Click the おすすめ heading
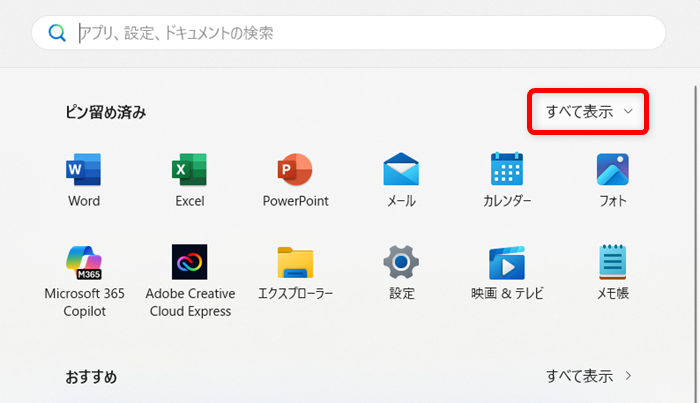Viewport: 700px width, 403px height. (x=91, y=377)
